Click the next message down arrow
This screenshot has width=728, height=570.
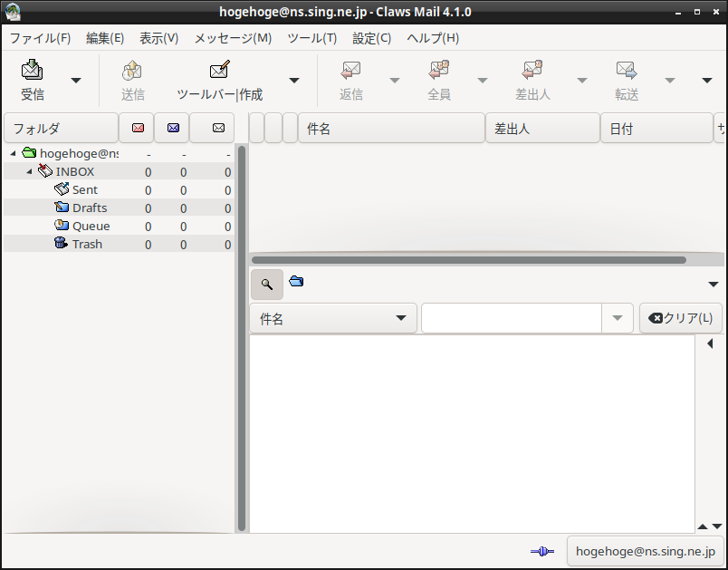[x=717, y=527]
